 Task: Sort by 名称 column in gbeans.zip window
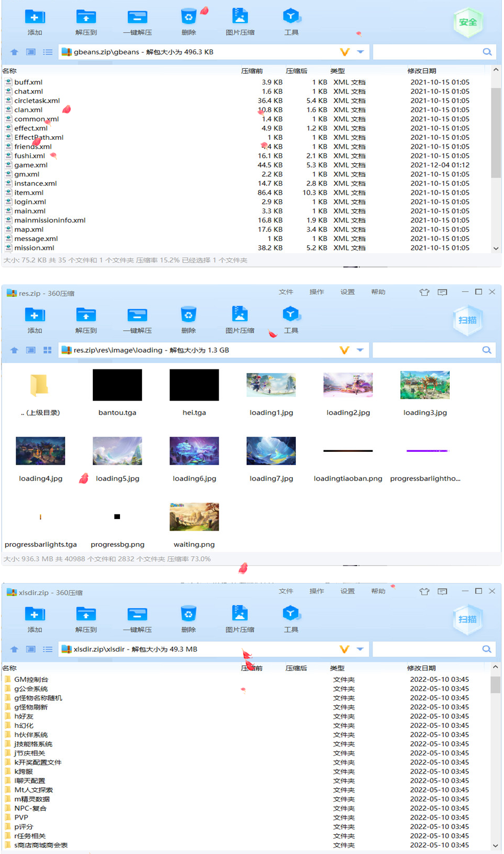tap(9, 71)
